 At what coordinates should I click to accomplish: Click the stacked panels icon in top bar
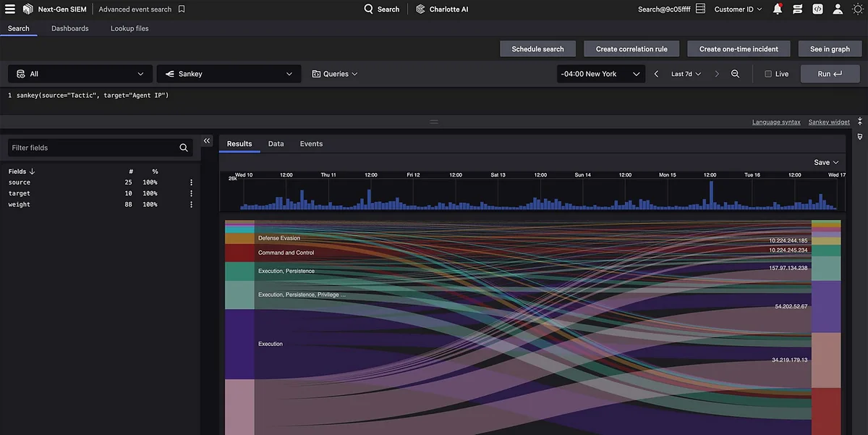tap(797, 9)
